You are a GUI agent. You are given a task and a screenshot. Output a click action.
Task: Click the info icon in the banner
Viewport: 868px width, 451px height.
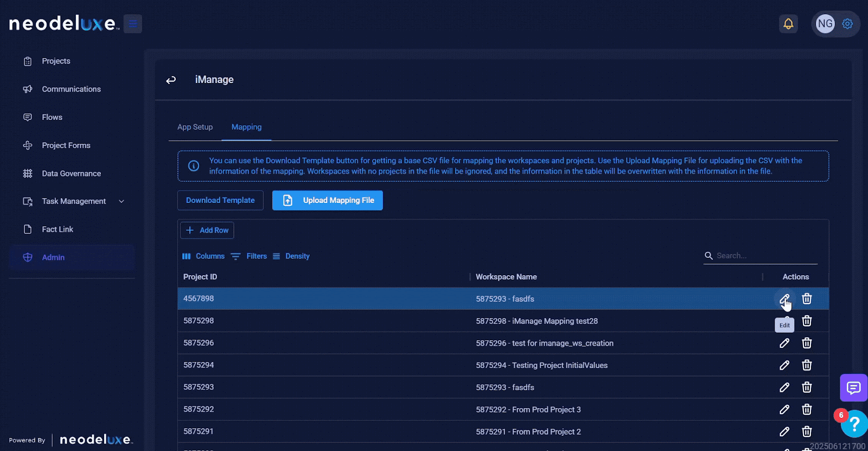[193, 166]
